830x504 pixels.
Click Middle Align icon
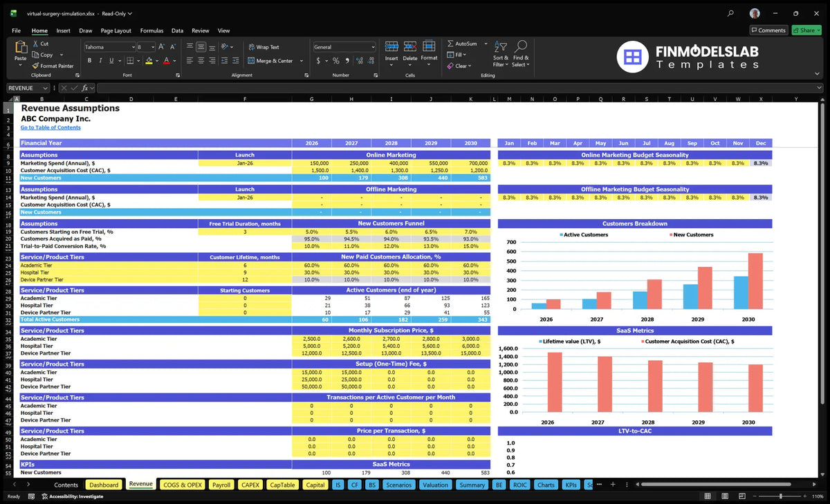tap(201, 47)
